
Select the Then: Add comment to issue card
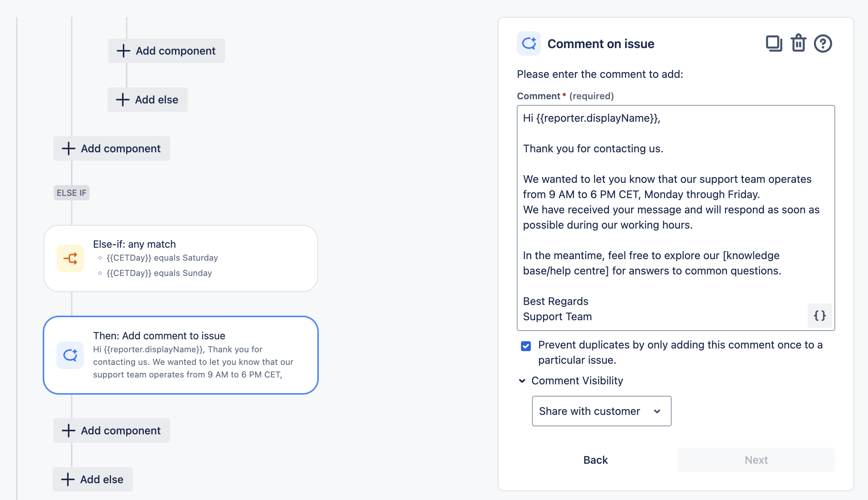pos(181,355)
